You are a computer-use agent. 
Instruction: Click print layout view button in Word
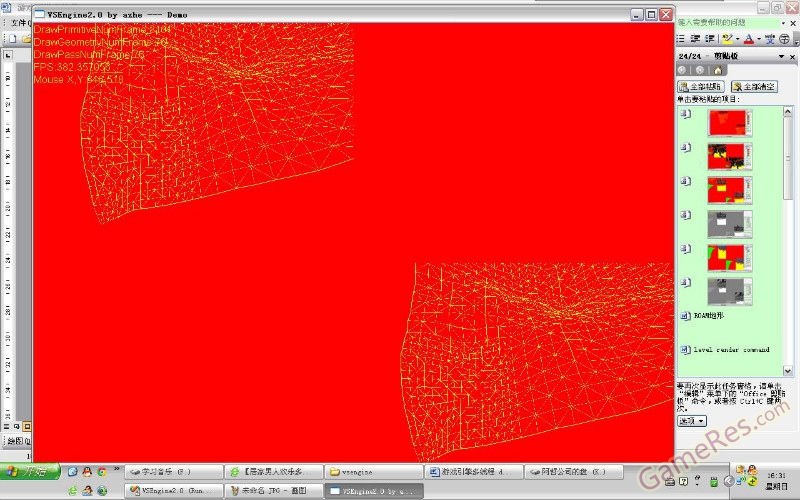[27, 427]
